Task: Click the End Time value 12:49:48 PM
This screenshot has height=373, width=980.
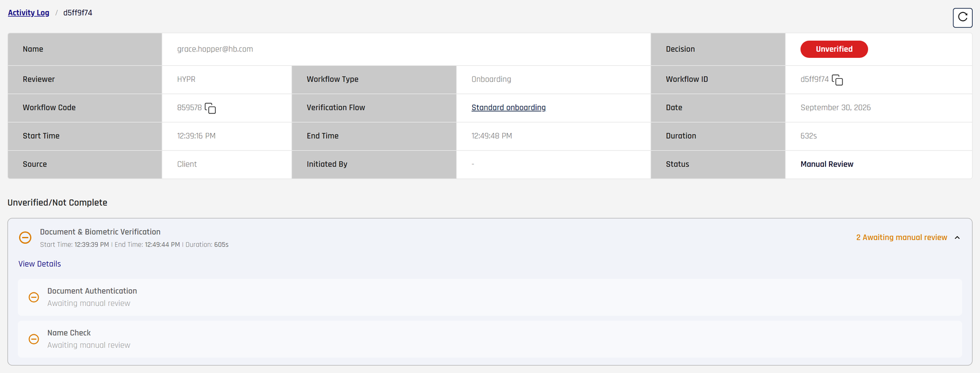Action: (491, 136)
